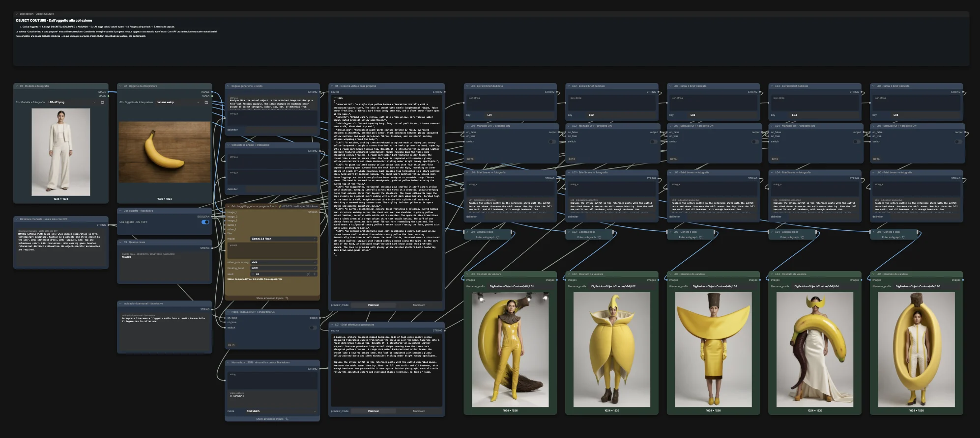Click the credits price badge on node 04 header
This screenshot has width=980, height=438.
coord(299,206)
